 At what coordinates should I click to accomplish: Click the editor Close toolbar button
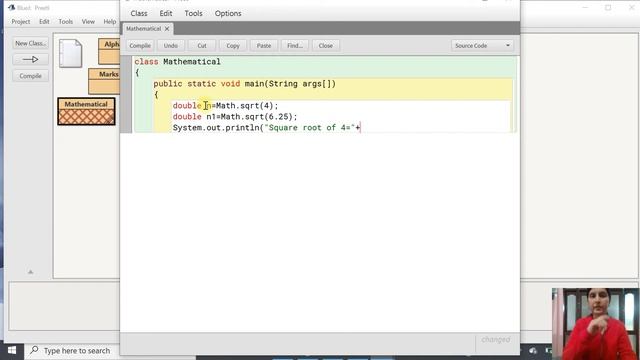pyautogui.click(x=326, y=46)
